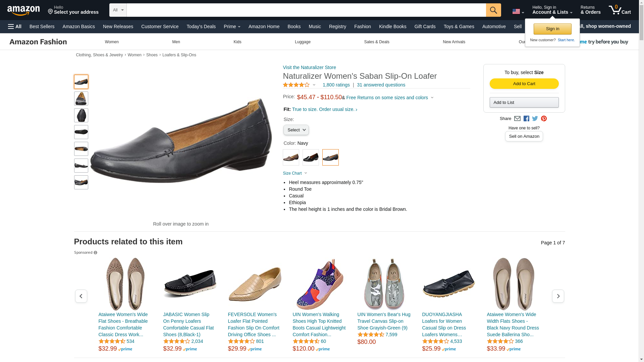
Task: Go to Amazon home logo
Action: click(x=23, y=10)
